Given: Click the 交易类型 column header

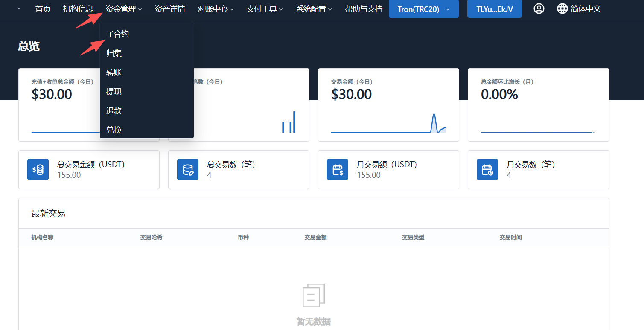Looking at the screenshot, I should 413,237.
